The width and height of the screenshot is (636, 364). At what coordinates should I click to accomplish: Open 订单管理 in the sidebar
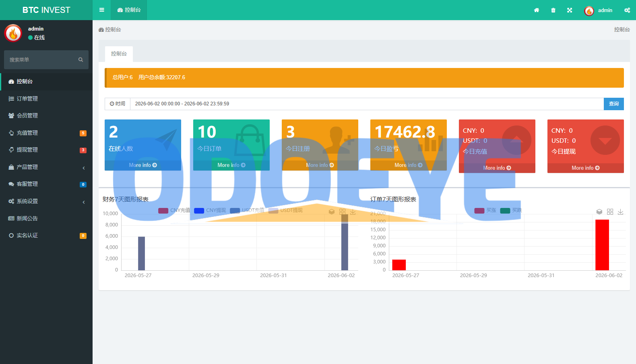click(46, 99)
